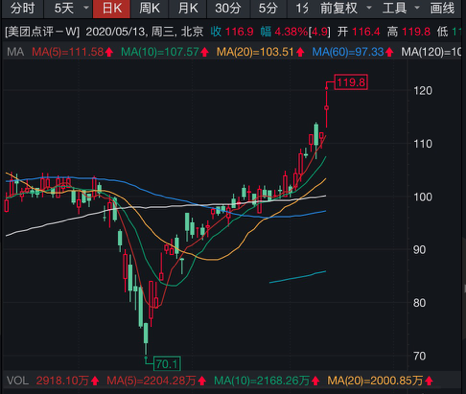The width and height of the screenshot is (466, 394).
Task: Click the 119.8 high price marker on chart
Action: (x=351, y=82)
